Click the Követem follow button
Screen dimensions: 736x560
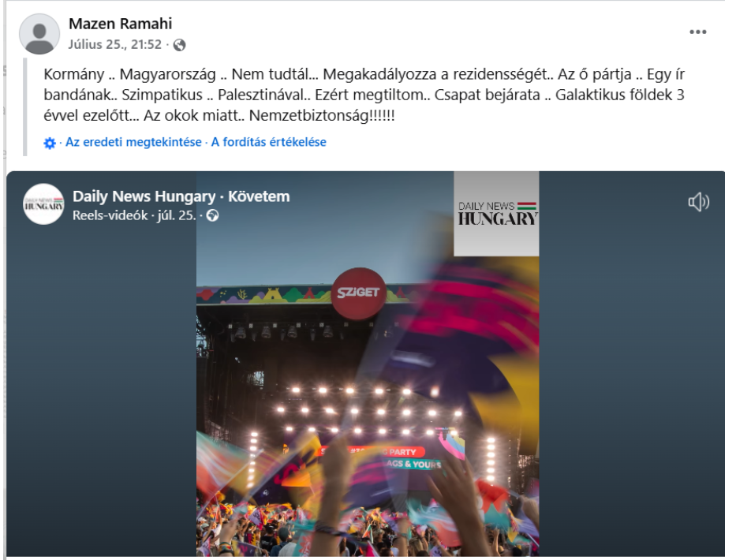(259, 196)
